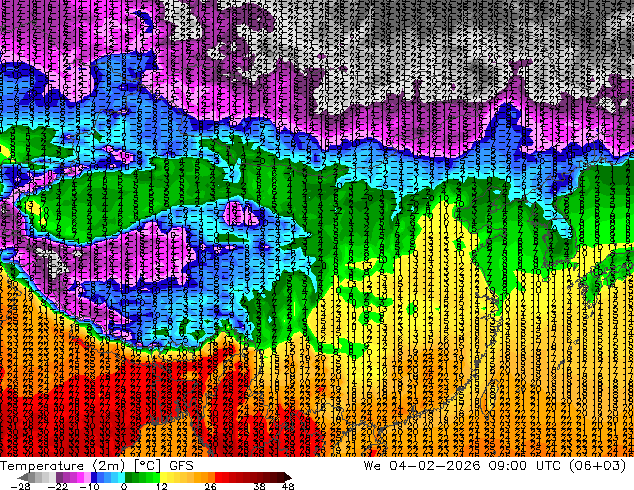Image resolution: width=634 pixels, height=490 pixels.
Task: Click the '38' legend scale label
Action: pos(260,486)
